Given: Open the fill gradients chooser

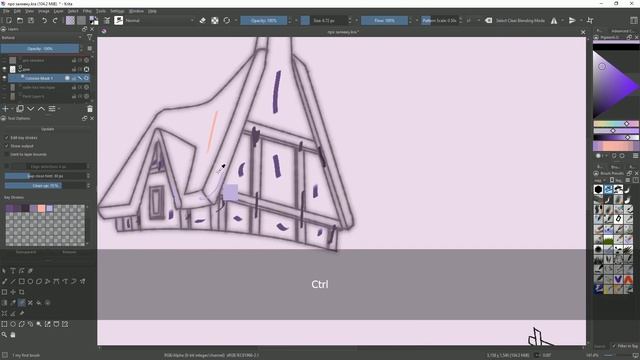Looking at the screenshot, I should point(70,20).
